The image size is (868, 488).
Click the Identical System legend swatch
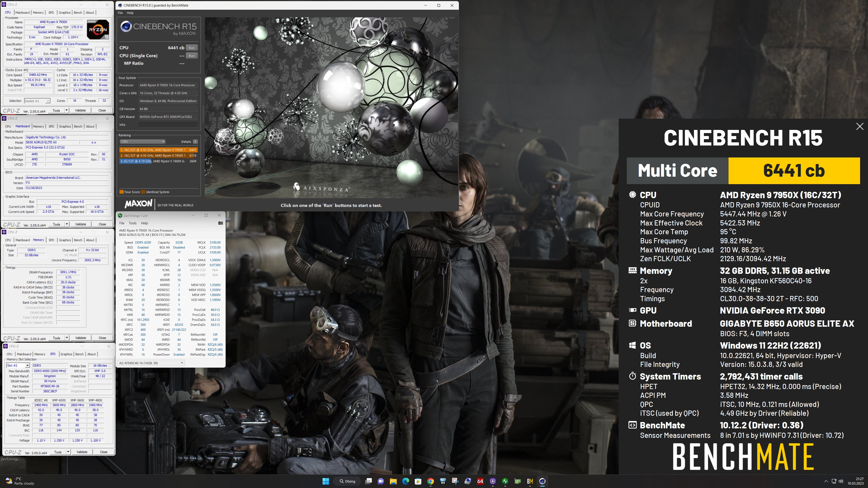[x=143, y=192]
